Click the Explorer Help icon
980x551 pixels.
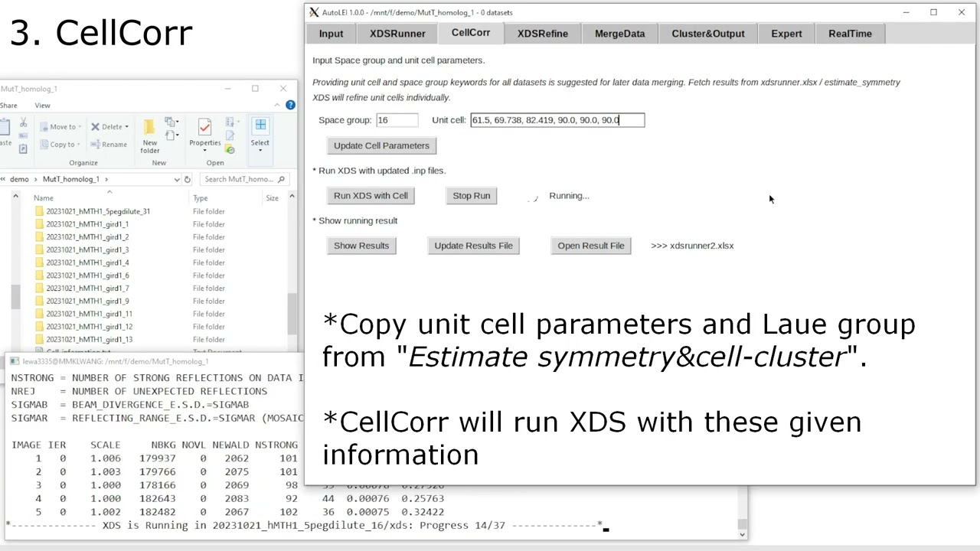pos(290,106)
